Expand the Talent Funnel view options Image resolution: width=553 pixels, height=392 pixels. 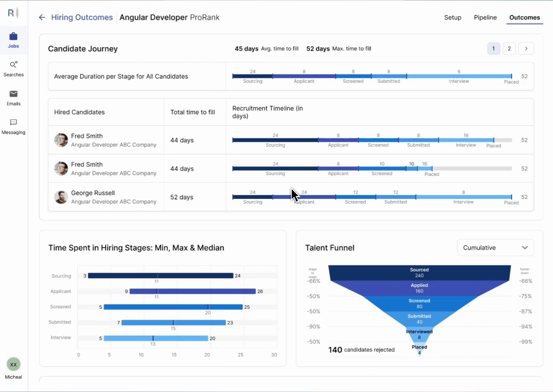(x=524, y=248)
